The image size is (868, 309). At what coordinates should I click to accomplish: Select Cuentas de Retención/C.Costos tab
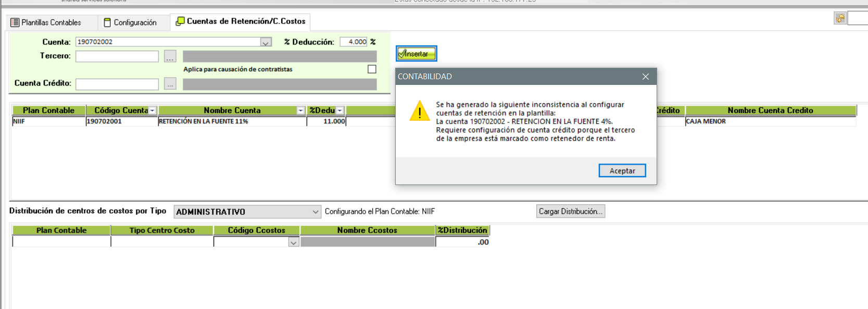pyautogui.click(x=241, y=21)
